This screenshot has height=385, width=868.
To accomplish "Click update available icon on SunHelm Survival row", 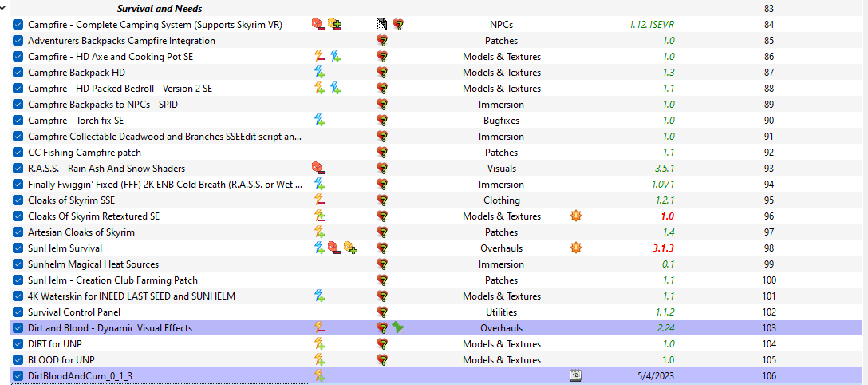I will tap(576, 248).
